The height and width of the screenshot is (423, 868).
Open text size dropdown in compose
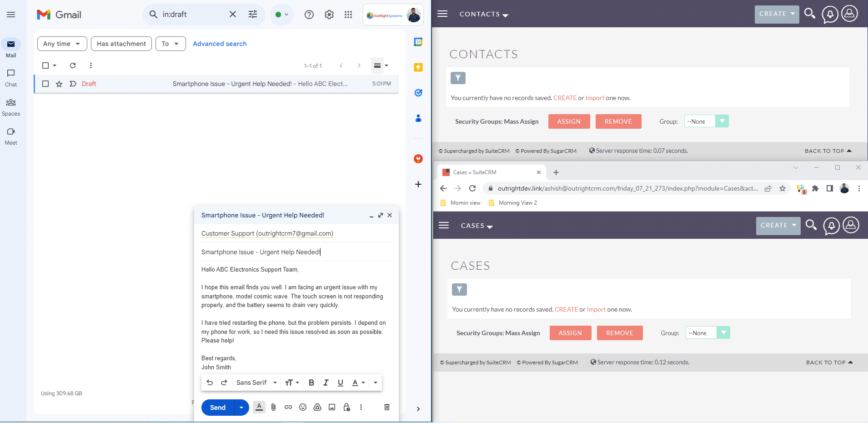[292, 383]
